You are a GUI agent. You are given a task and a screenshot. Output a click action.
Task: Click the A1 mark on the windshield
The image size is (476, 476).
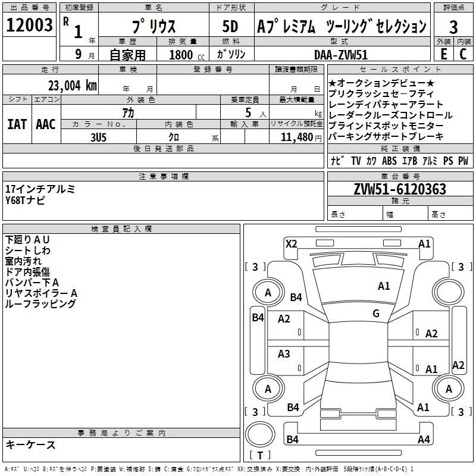point(384,286)
